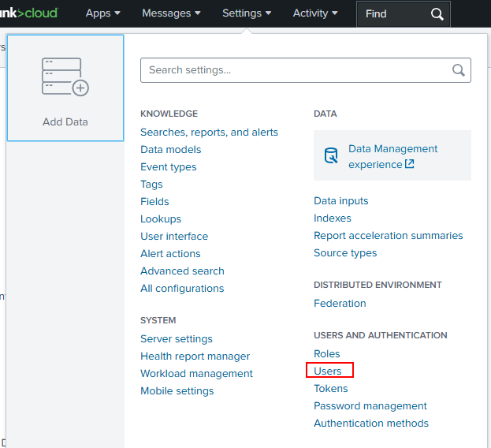
Task: Go to Data models settings
Action: pyautogui.click(x=170, y=149)
